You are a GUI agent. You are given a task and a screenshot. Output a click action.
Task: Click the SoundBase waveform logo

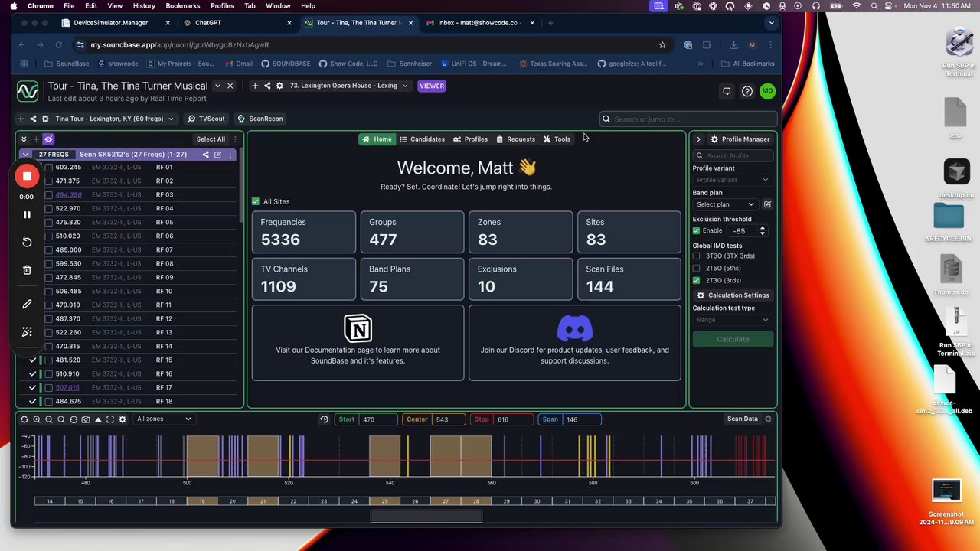[28, 92]
